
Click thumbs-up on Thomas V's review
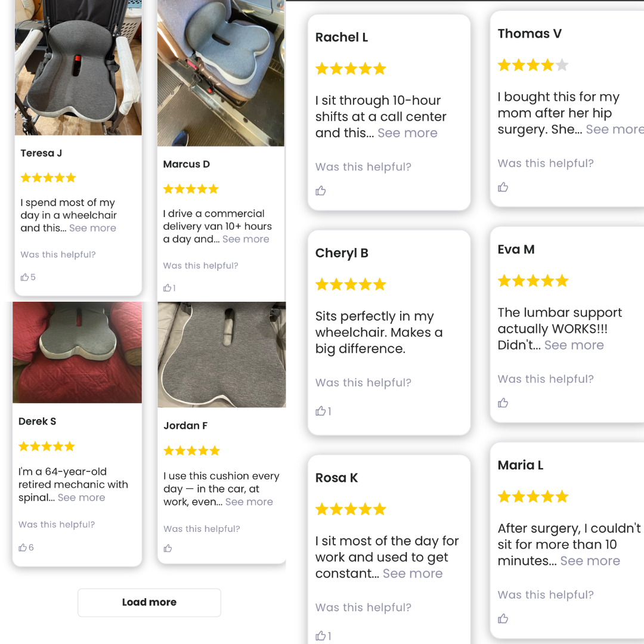tap(503, 187)
